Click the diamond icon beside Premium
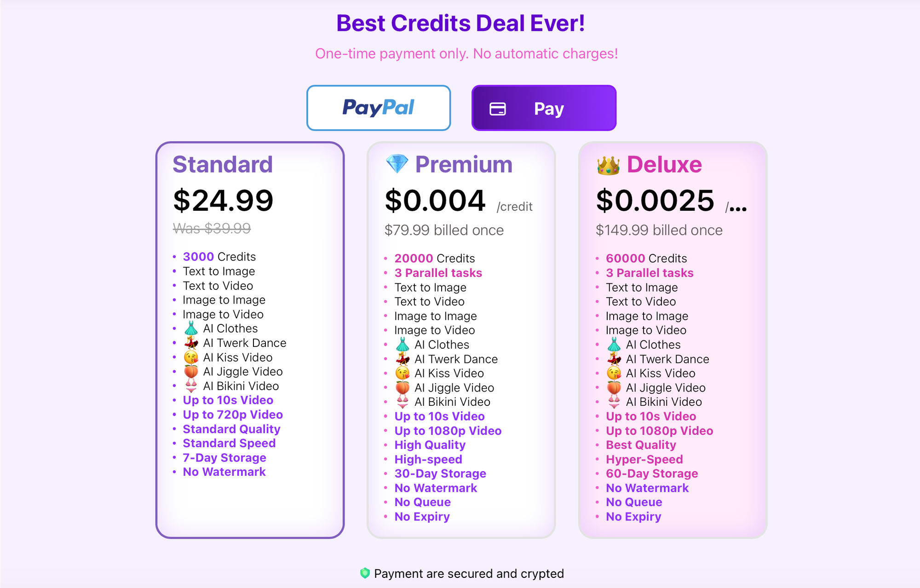920x588 pixels. pos(397,164)
